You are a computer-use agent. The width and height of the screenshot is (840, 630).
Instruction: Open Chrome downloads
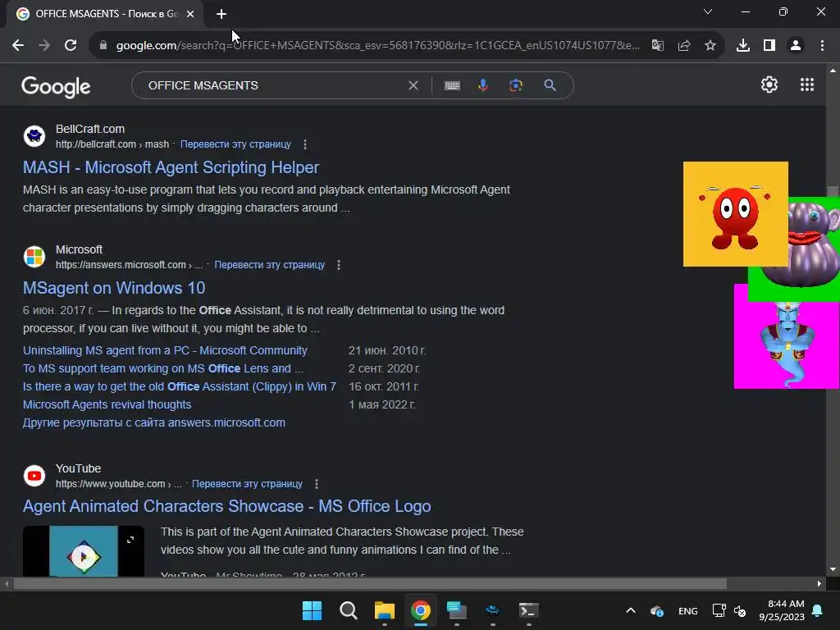point(743,46)
